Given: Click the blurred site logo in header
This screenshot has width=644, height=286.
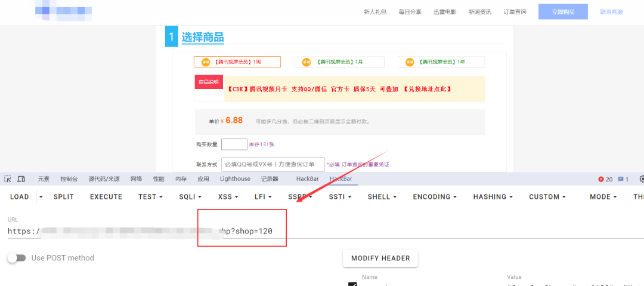Looking at the screenshot, I should 63,11.
